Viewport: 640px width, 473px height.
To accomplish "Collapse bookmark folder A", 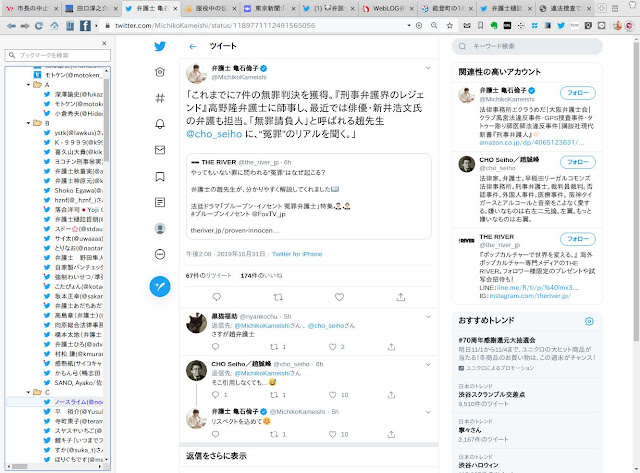I will [x=28, y=85].
